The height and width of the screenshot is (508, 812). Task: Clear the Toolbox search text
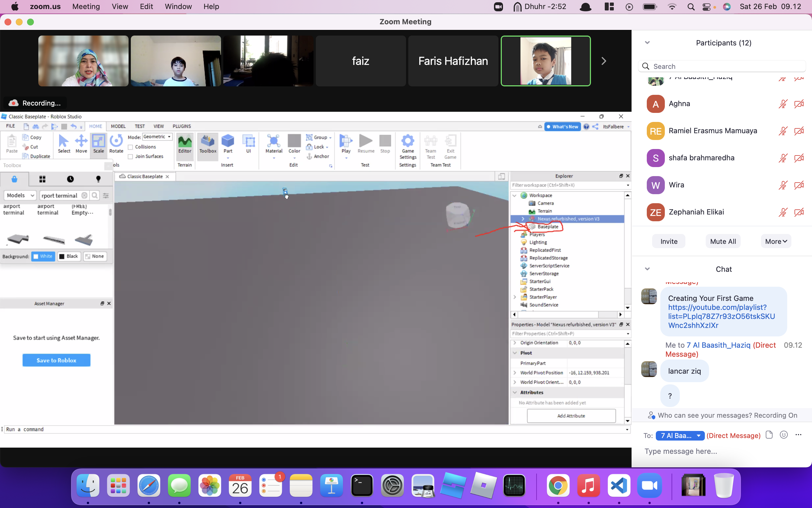pyautogui.click(x=85, y=196)
